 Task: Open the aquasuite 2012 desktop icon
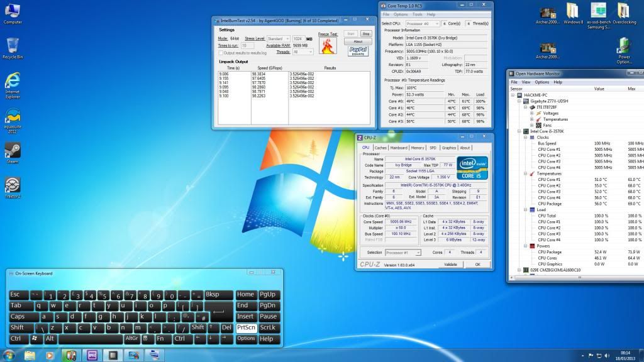point(13,121)
